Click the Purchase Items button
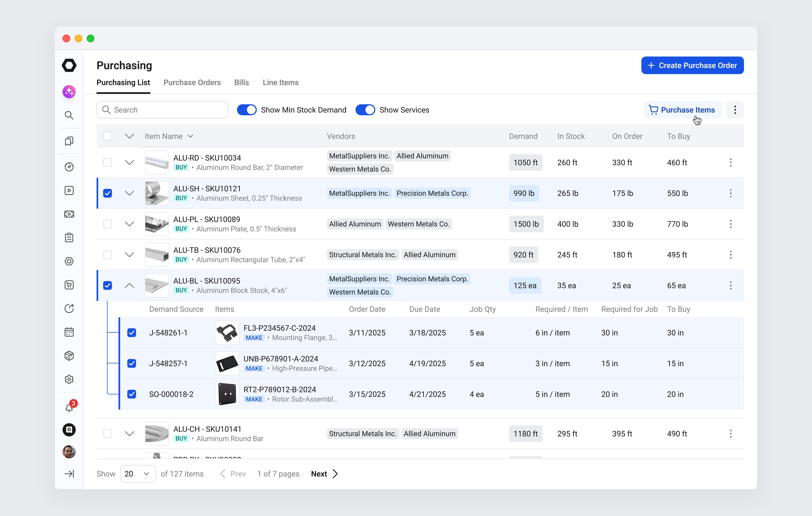The width and height of the screenshot is (812, 516). (x=683, y=110)
